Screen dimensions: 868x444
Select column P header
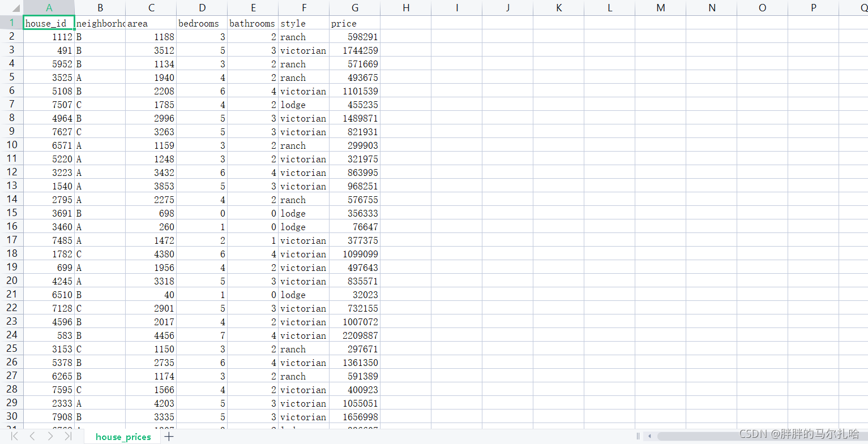click(814, 8)
